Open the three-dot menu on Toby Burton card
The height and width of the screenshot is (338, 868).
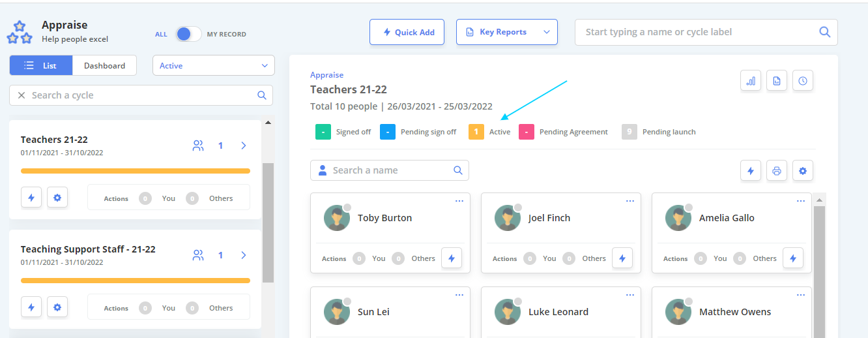click(459, 201)
